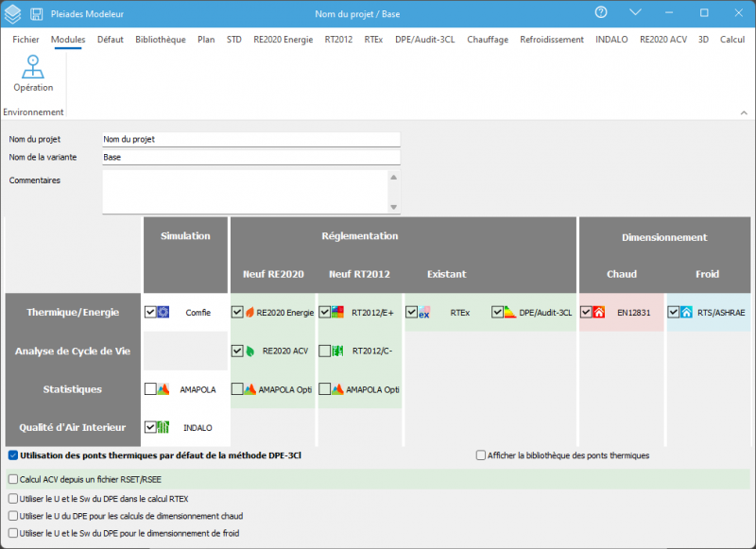Click the RT2012/C- green icon

337,351
